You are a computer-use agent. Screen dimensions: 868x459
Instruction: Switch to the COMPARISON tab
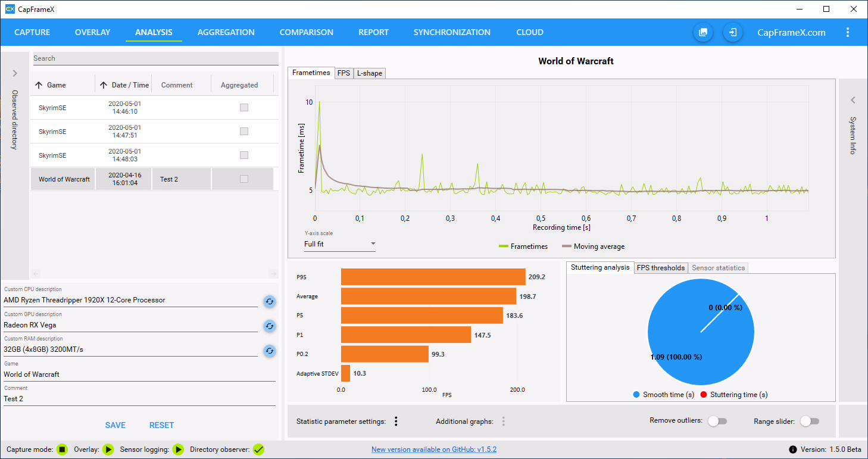coord(306,33)
